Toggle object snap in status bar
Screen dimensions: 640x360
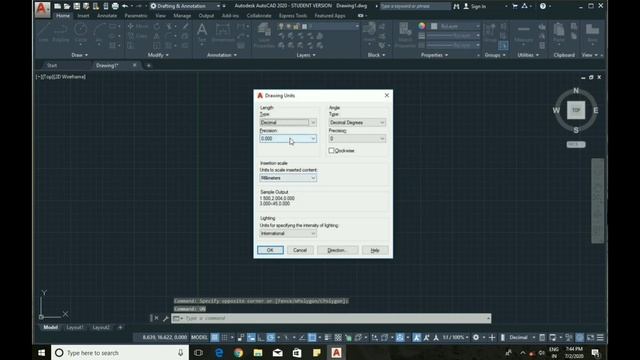click(312, 338)
